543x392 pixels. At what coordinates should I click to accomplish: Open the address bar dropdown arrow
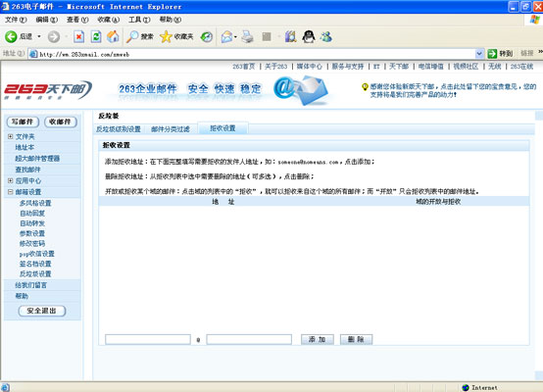tap(479, 54)
